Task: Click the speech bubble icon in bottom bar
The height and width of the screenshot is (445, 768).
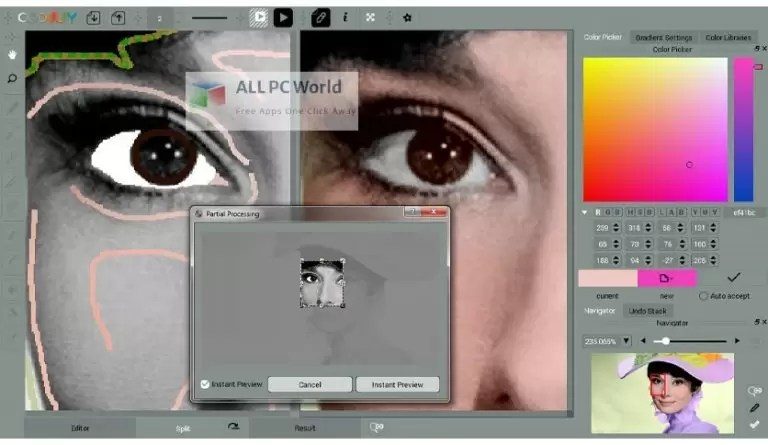Action: pyautogui.click(x=376, y=428)
